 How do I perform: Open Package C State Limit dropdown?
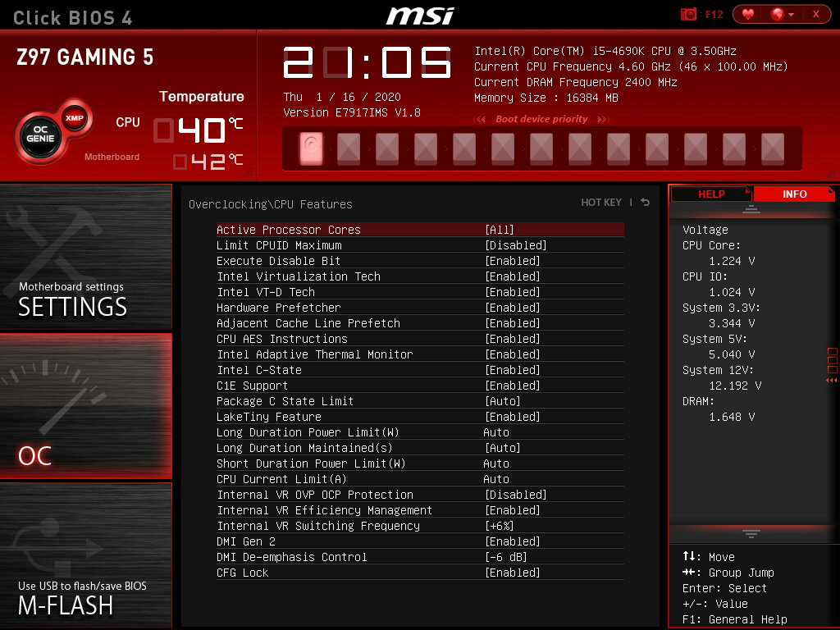coord(420,401)
